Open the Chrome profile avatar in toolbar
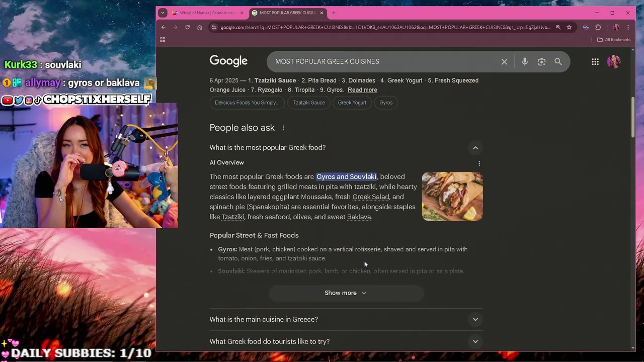Image resolution: width=644 pixels, height=362 pixels. [x=616, y=27]
